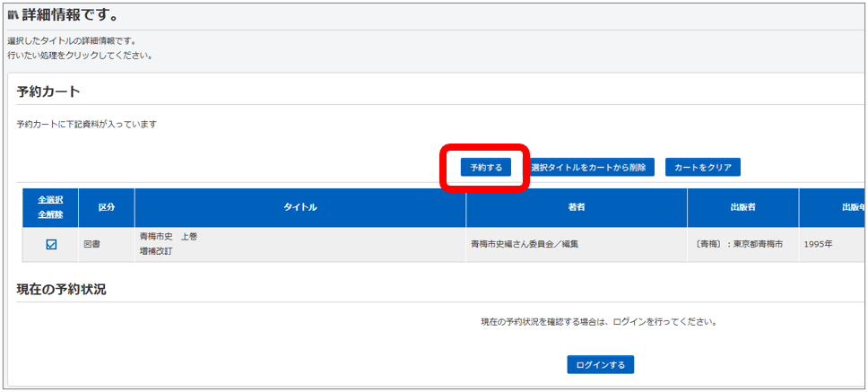The width and height of the screenshot is (868, 392).
Task: Select the 青梅市史 上巻 title cell
Action: (x=169, y=237)
